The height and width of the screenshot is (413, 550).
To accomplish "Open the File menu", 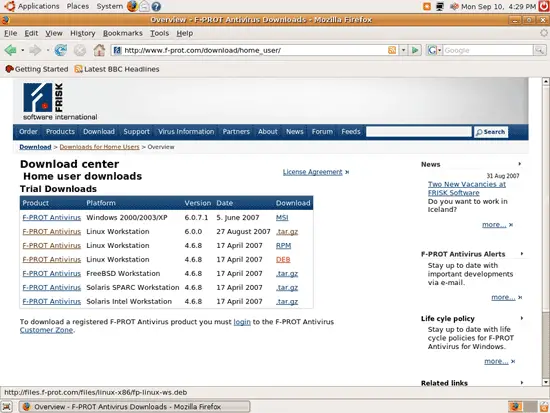I will [x=11, y=33].
